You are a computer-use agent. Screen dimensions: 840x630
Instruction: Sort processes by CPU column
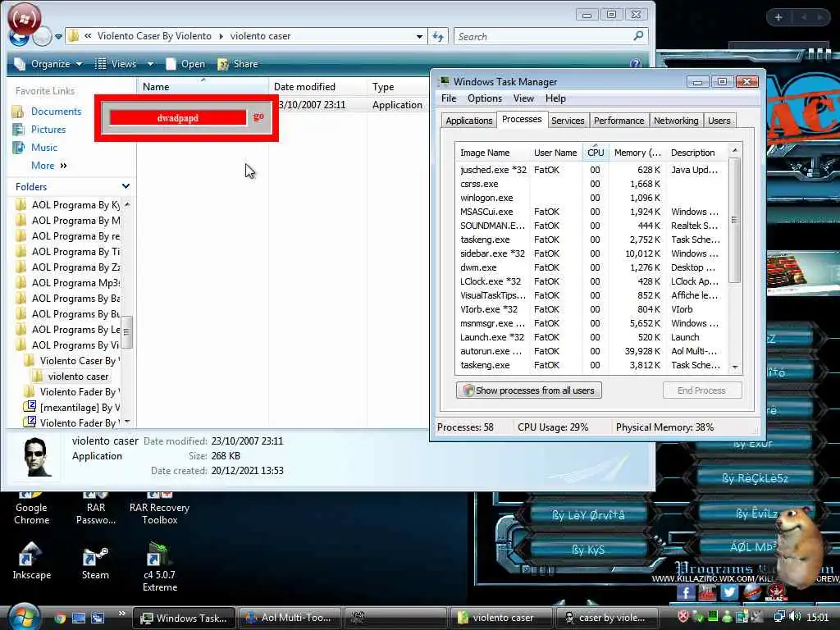click(x=596, y=153)
